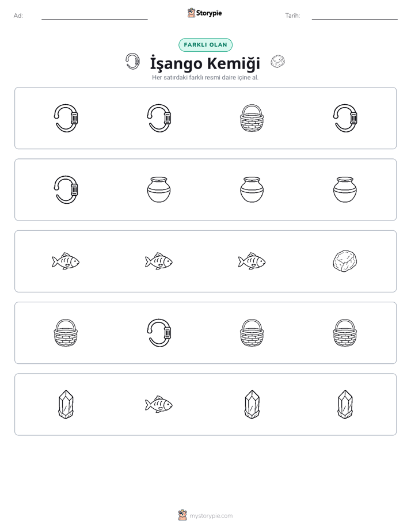The image size is (411, 532).
Task: Circle the basket in the first row
Action: coord(252,118)
